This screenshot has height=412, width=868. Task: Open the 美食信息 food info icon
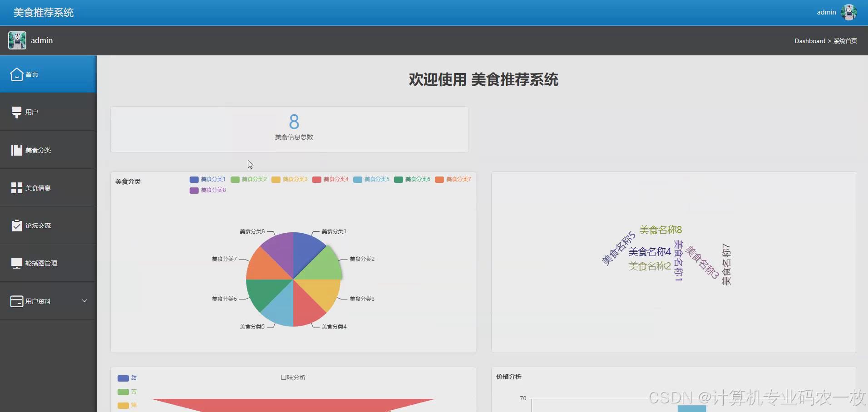(x=16, y=187)
